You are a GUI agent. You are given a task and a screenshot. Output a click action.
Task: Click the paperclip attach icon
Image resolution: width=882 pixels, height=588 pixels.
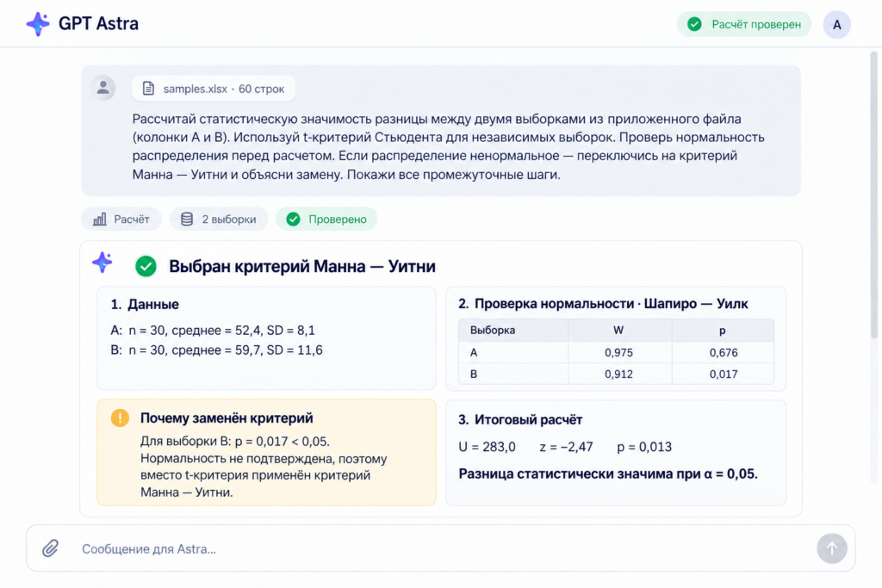tap(51, 548)
